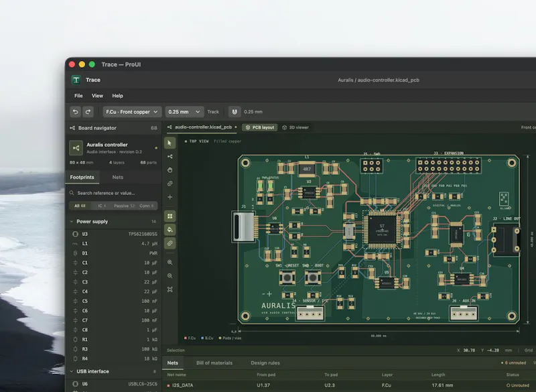
Task: Click the Length column header
Action: [438, 375]
